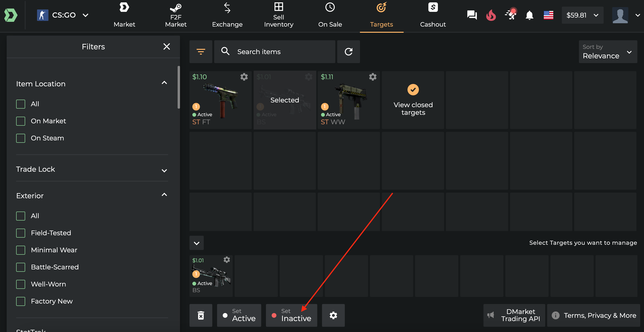Check the Exterior All checkbox
This screenshot has width=644, height=332.
pyautogui.click(x=21, y=216)
